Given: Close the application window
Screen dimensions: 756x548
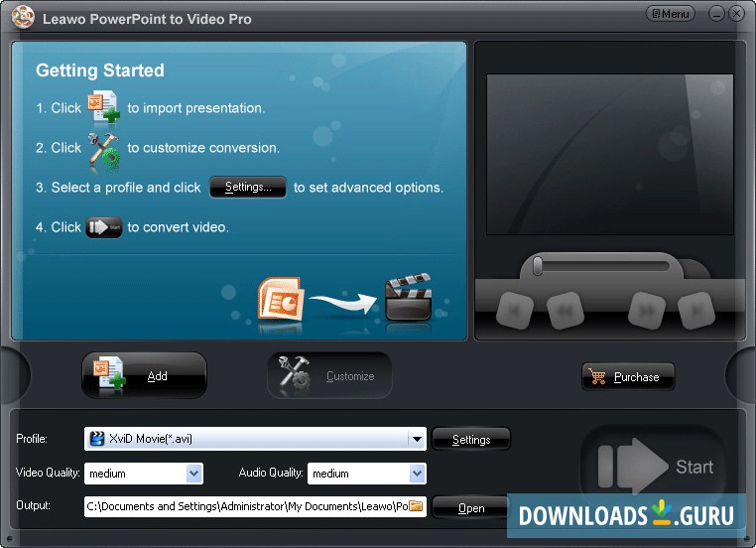Looking at the screenshot, I should coord(737,14).
